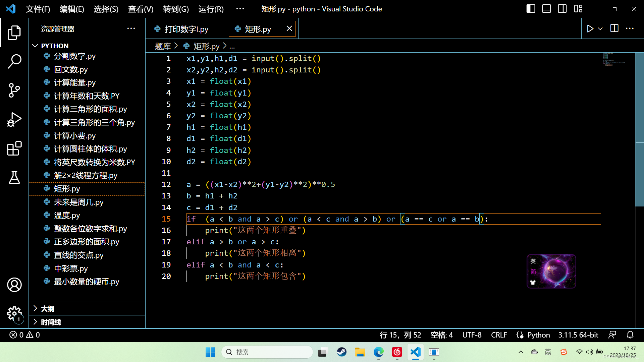
Task: Open the Search view in activity bar
Action: 14,62
